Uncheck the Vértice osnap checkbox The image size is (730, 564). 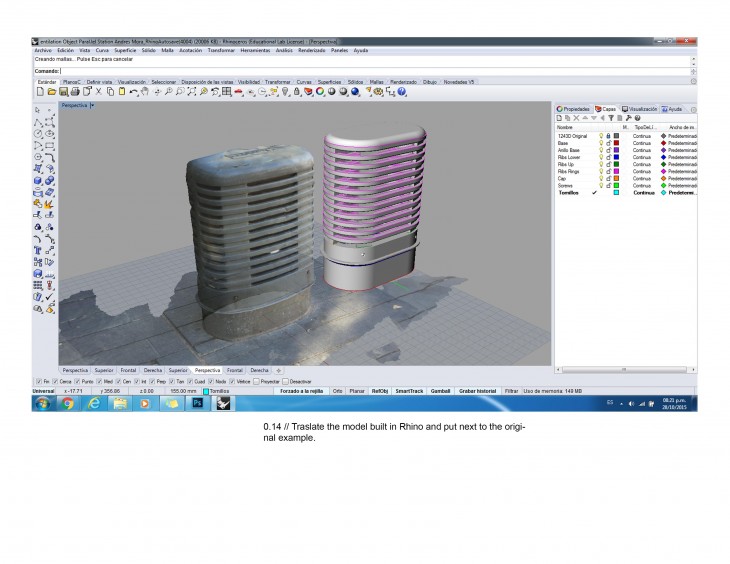232,381
